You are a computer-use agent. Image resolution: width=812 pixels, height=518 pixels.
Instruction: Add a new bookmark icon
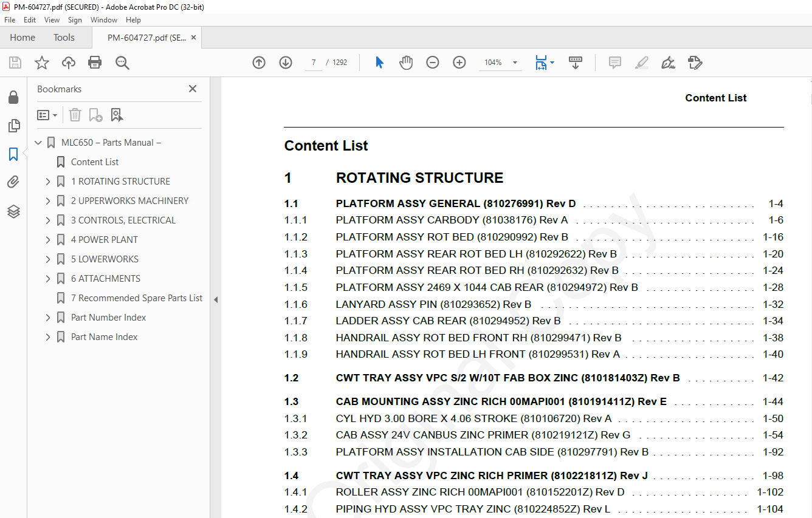[x=95, y=115]
